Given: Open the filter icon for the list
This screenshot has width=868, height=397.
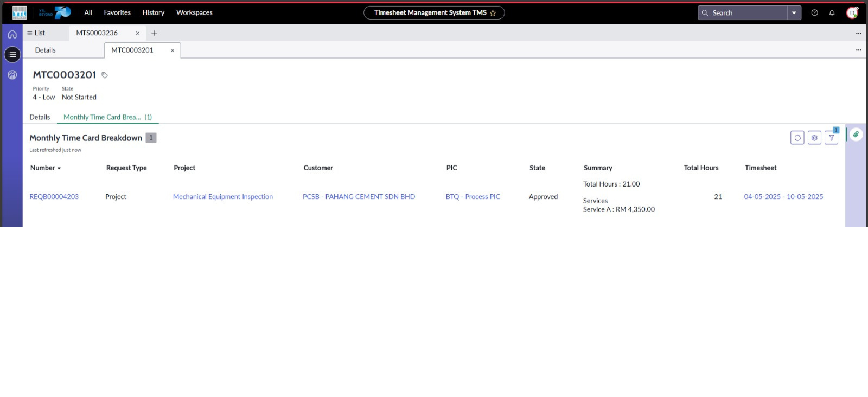Looking at the screenshot, I should 831,138.
